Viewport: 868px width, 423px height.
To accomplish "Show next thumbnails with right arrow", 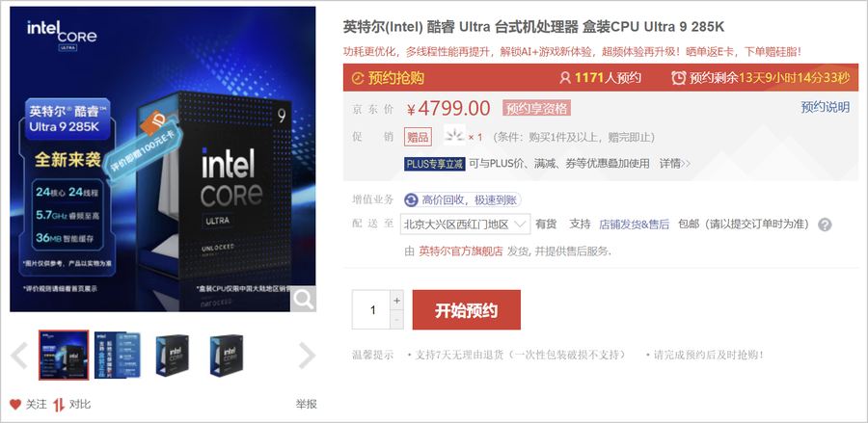I will (x=308, y=356).
